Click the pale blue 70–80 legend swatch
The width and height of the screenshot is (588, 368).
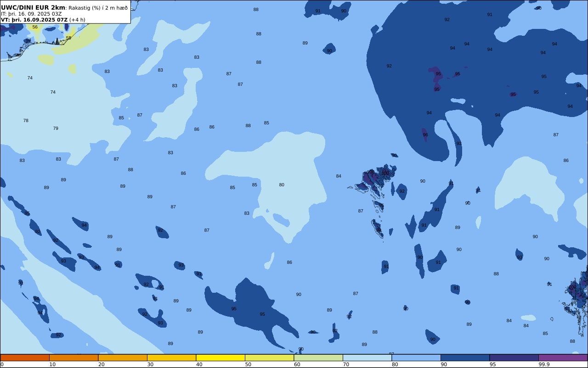(x=367, y=357)
